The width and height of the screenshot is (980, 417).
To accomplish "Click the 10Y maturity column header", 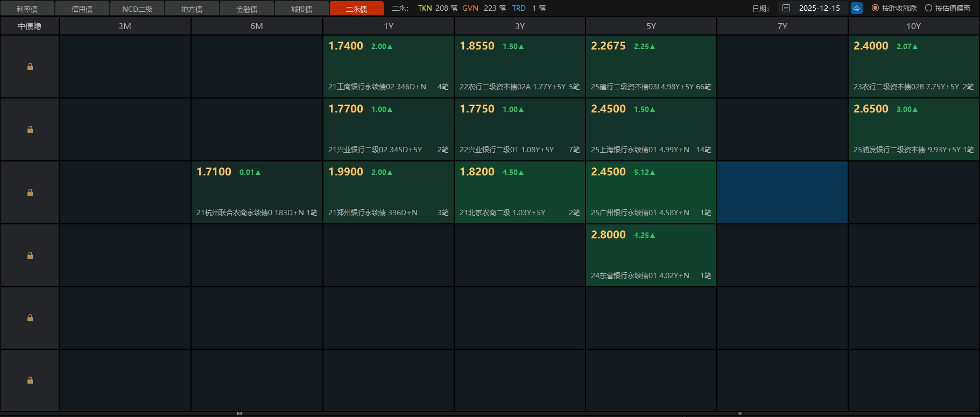I will coord(914,26).
